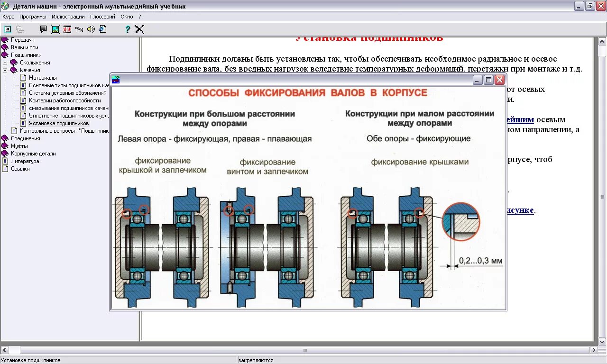
Task: Click book icon beside Подшипники
Action: pyautogui.click(x=5, y=55)
